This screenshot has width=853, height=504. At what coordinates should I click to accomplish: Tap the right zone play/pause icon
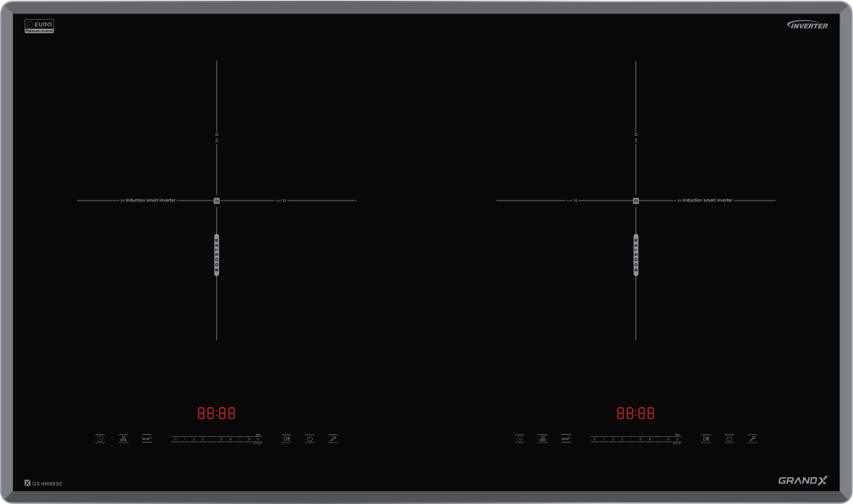coord(705,438)
